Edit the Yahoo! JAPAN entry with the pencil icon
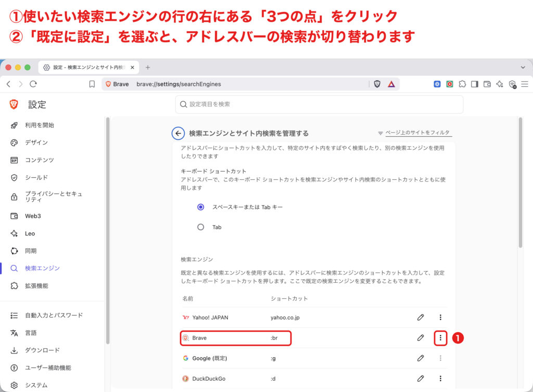This screenshot has height=392, width=533. 421,317
